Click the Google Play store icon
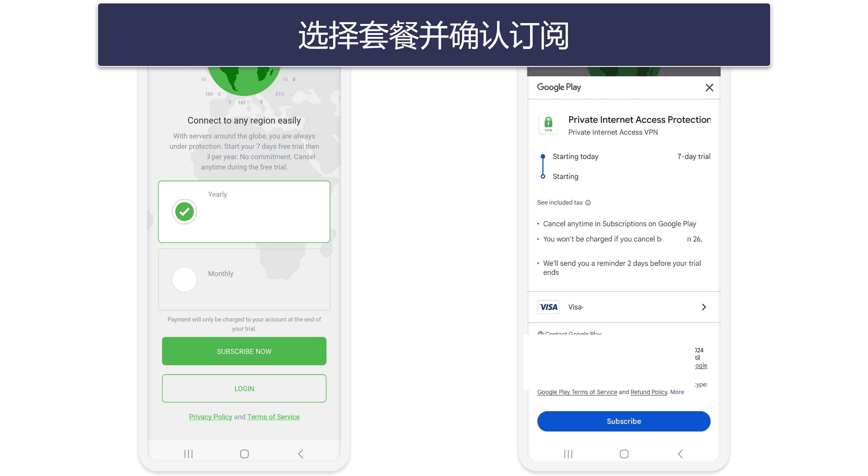The height and width of the screenshot is (476, 868). (x=558, y=87)
